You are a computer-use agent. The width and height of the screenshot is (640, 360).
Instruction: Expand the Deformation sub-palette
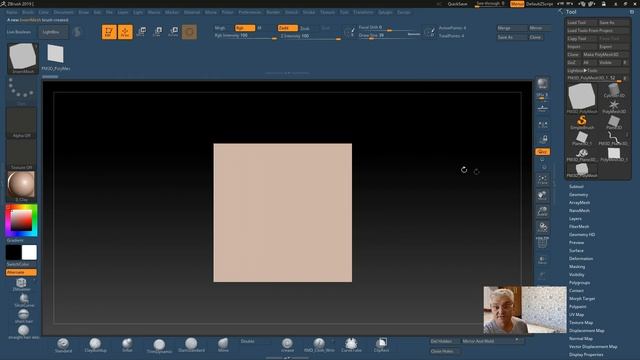[581, 258]
